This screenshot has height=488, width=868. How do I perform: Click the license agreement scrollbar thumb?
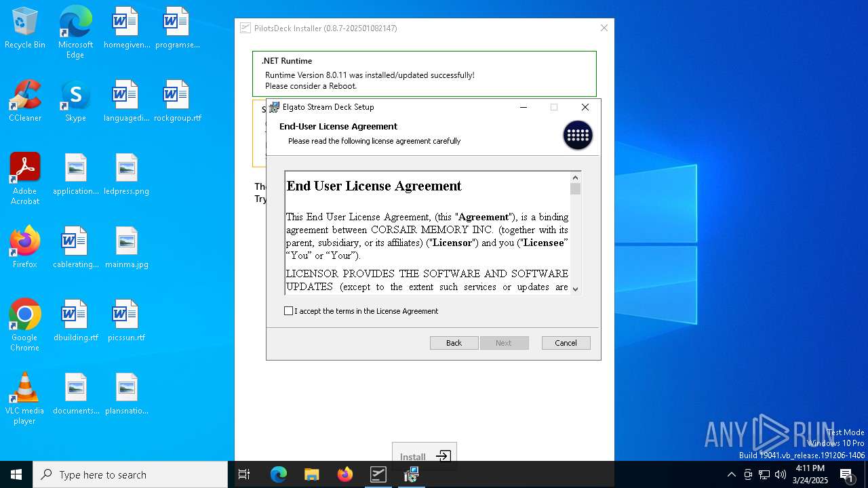click(576, 188)
